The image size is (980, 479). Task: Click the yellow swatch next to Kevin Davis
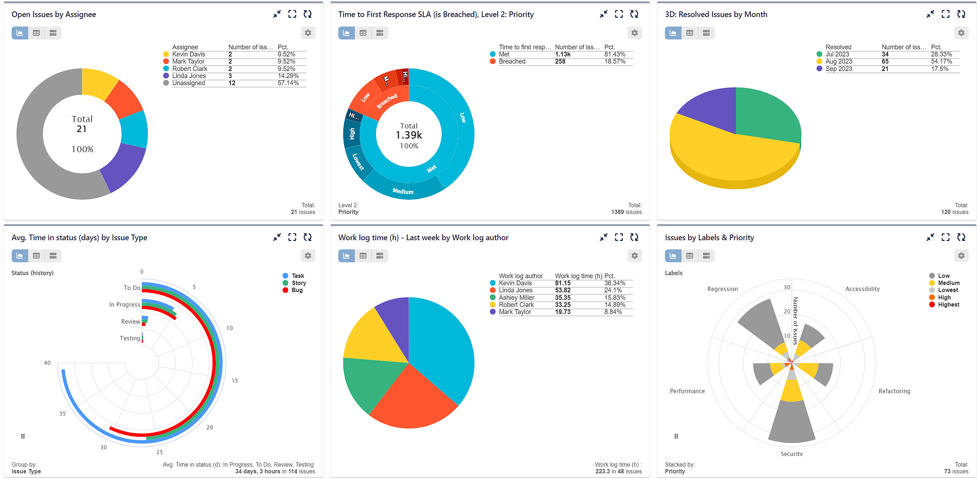(x=166, y=54)
